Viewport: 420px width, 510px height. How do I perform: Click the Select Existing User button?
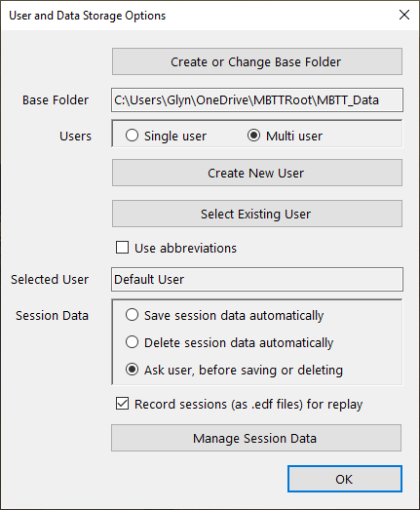coord(257,214)
